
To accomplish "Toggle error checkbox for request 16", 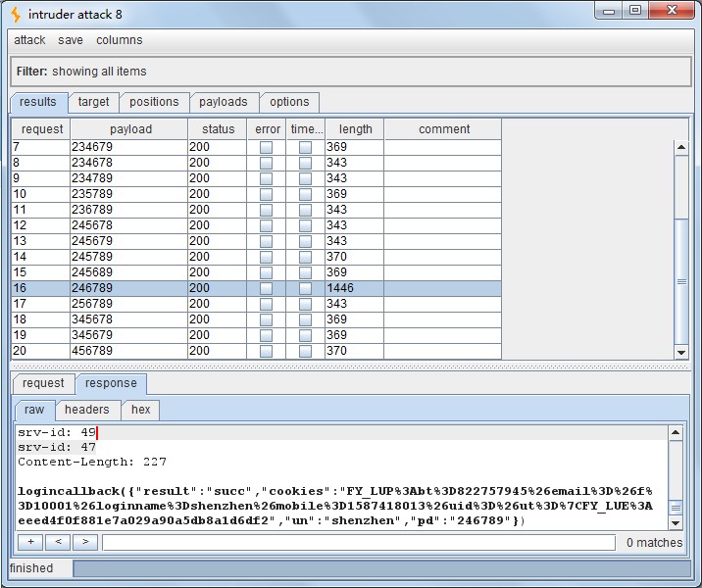I will 267,288.
